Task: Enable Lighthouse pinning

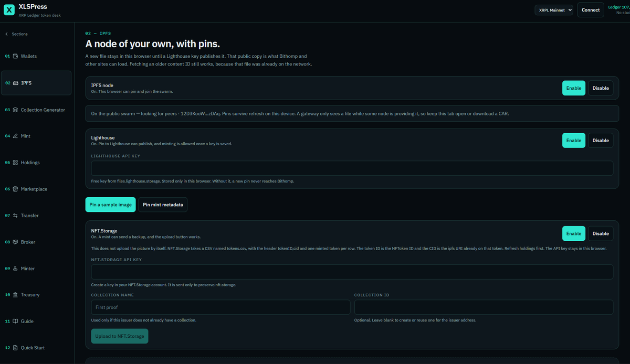Action: pyautogui.click(x=574, y=141)
